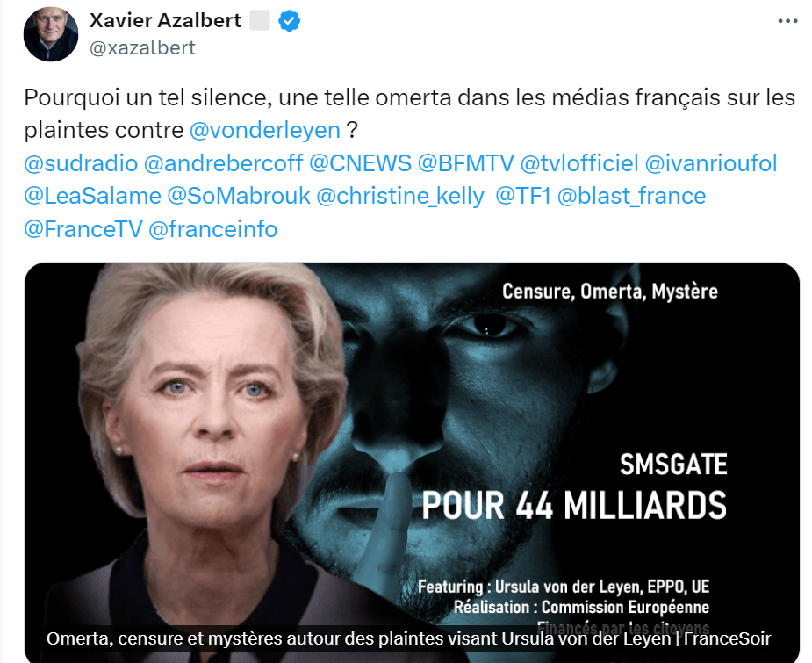Image resolution: width=812 pixels, height=663 pixels.
Task: Open the @LeaSalame mention
Action: point(93,197)
